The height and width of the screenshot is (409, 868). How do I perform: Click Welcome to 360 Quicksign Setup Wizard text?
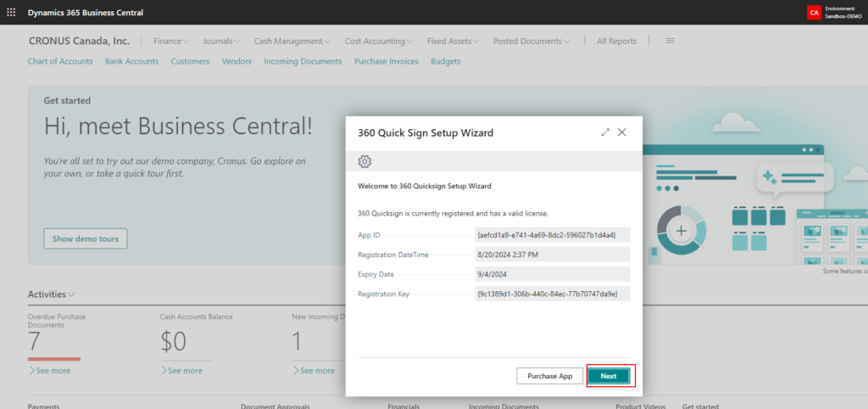tap(425, 186)
